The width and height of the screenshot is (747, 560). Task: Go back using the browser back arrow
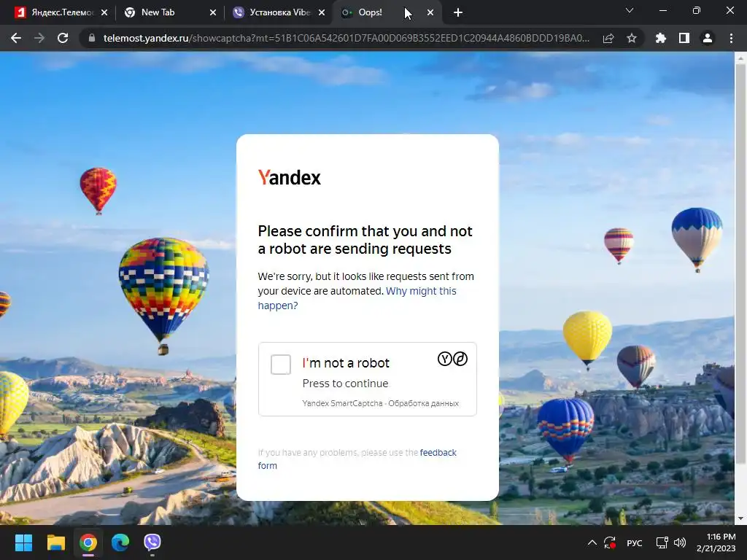[x=16, y=38]
